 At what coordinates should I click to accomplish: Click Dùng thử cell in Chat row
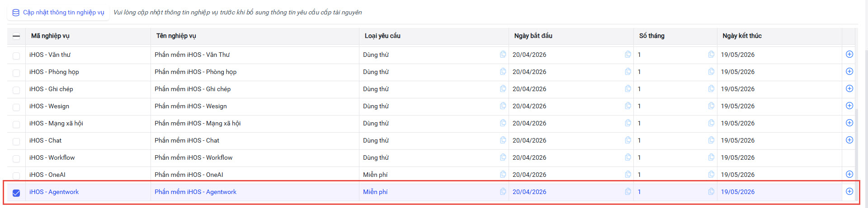pos(434,140)
